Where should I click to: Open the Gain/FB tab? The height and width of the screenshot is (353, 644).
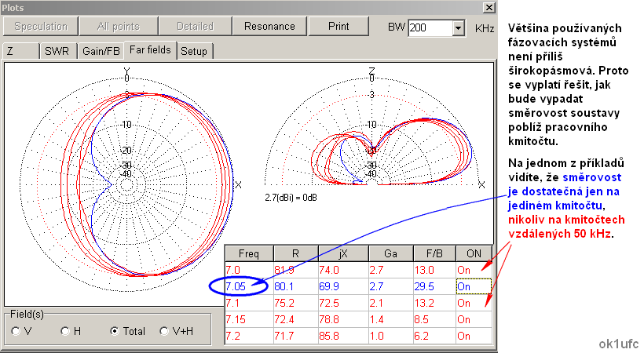click(101, 52)
